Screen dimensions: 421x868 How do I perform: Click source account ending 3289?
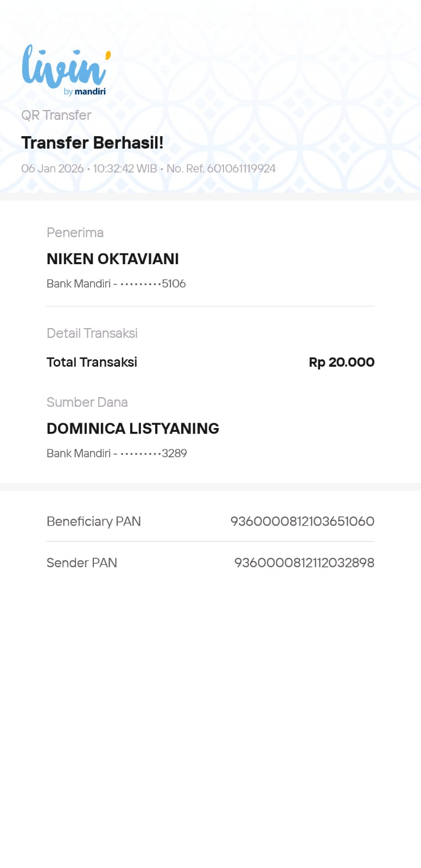[x=117, y=454]
